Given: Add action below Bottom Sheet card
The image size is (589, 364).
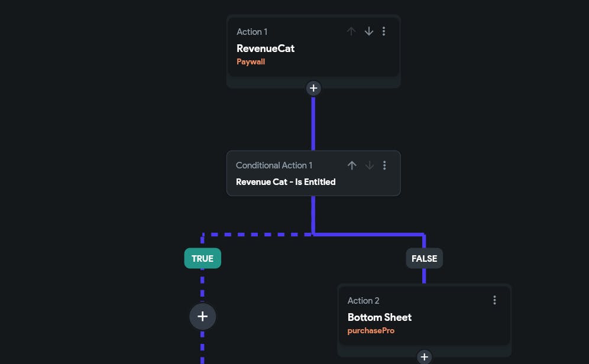Looking at the screenshot, I should coord(424,357).
